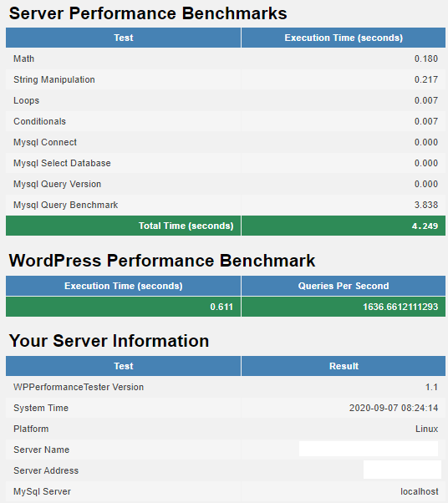The height and width of the screenshot is (503, 448).
Task: Click the value 0.217
Action: pyautogui.click(x=426, y=79)
